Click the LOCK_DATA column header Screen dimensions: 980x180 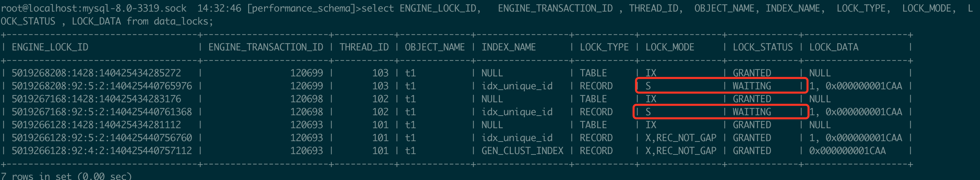(834, 47)
